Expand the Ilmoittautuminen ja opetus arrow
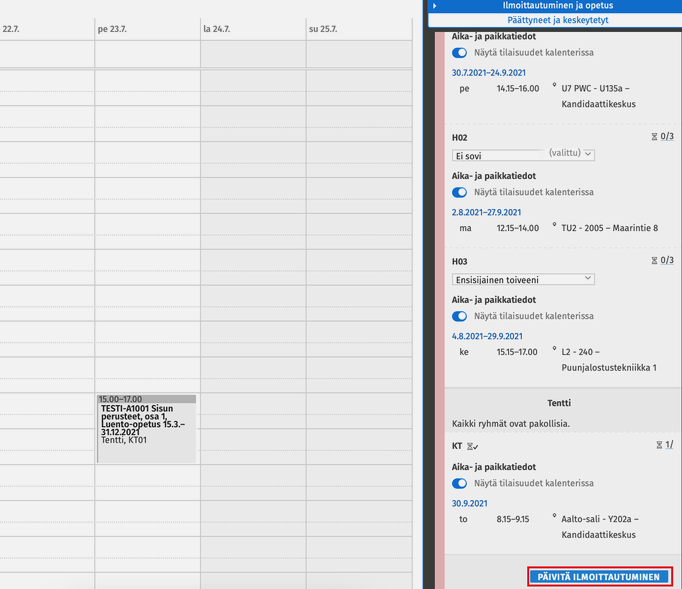Image resolution: width=682 pixels, height=589 pixels. tap(434, 6)
